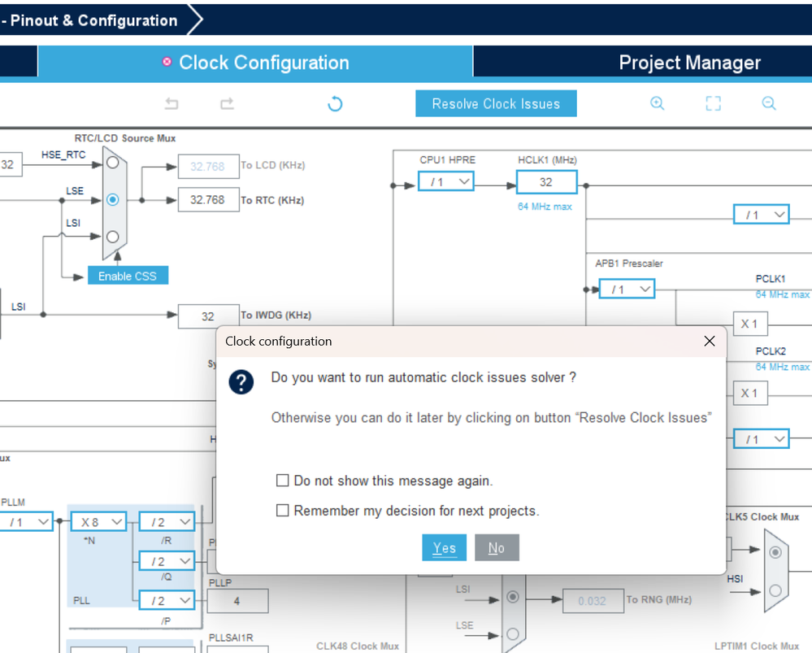
Task: Click the refresh/reset clock icon
Action: (x=335, y=103)
